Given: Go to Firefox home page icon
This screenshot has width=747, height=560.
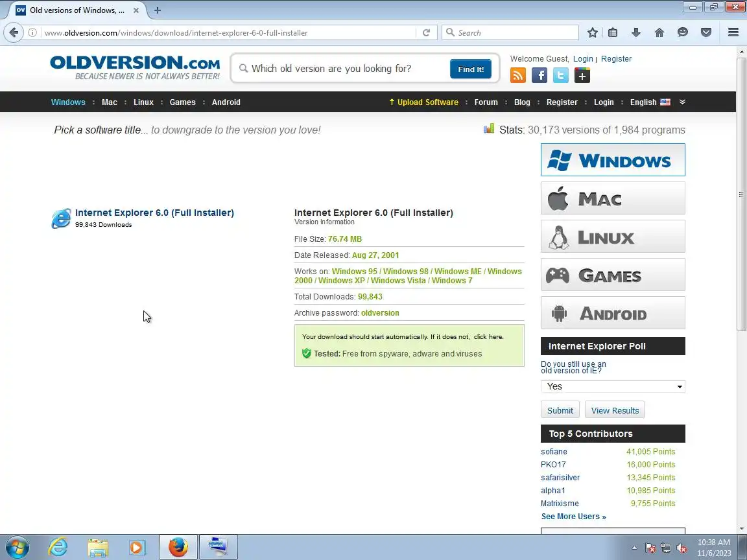Looking at the screenshot, I should [659, 32].
